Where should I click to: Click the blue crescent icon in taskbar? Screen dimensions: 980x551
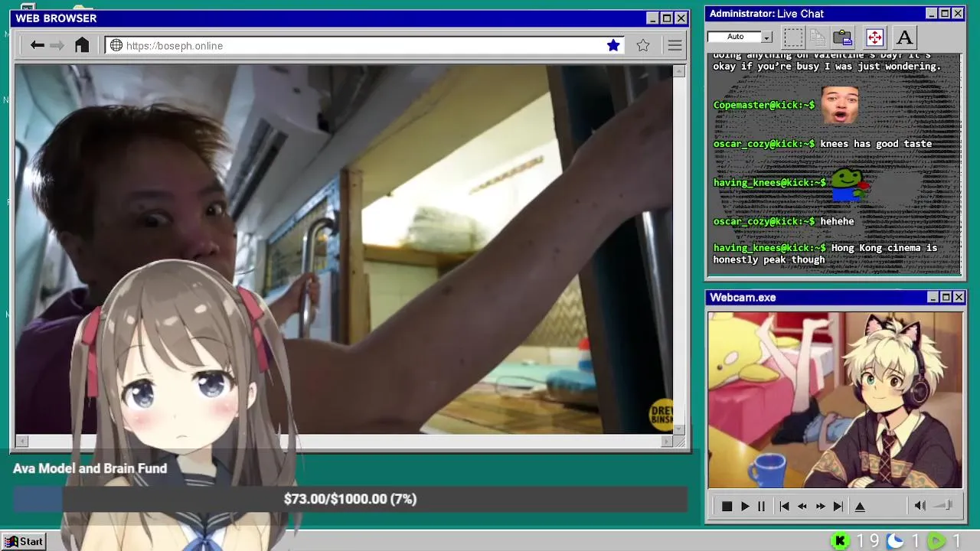[895, 541]
